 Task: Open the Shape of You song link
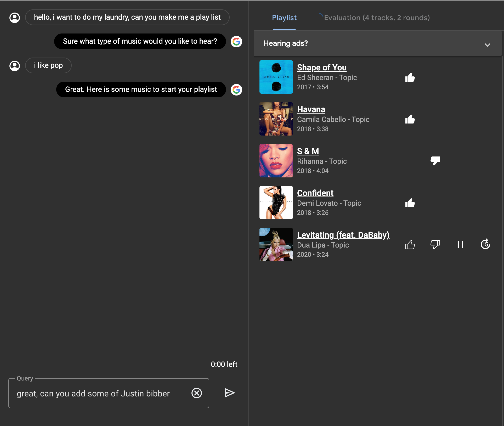[322, 68]
